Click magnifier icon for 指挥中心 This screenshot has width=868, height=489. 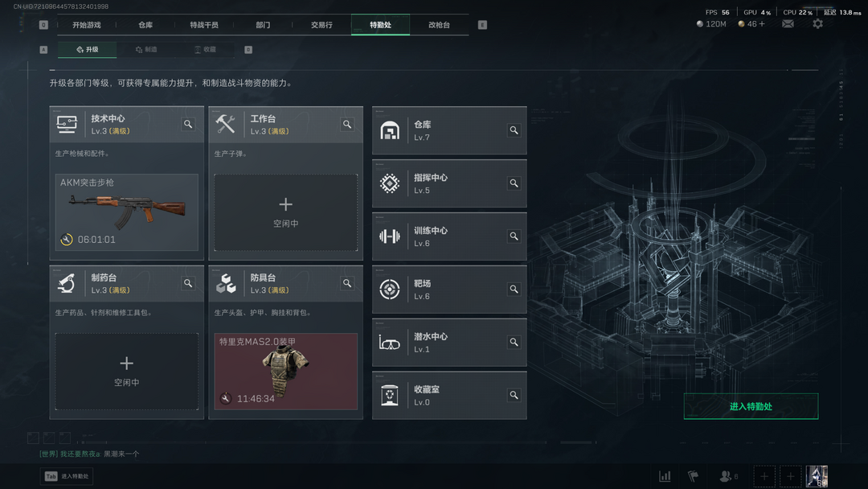pyautogui.click(x=514, y=183)
